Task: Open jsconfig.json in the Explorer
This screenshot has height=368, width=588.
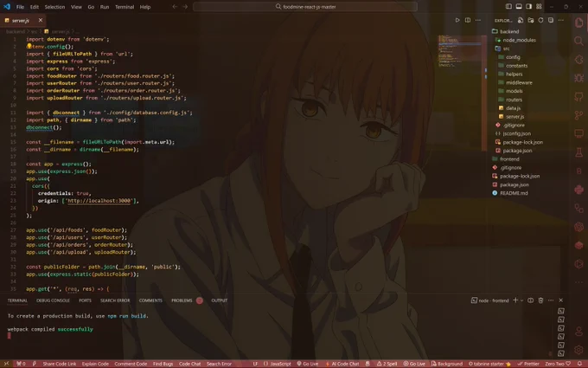Action: coord(516,133)
